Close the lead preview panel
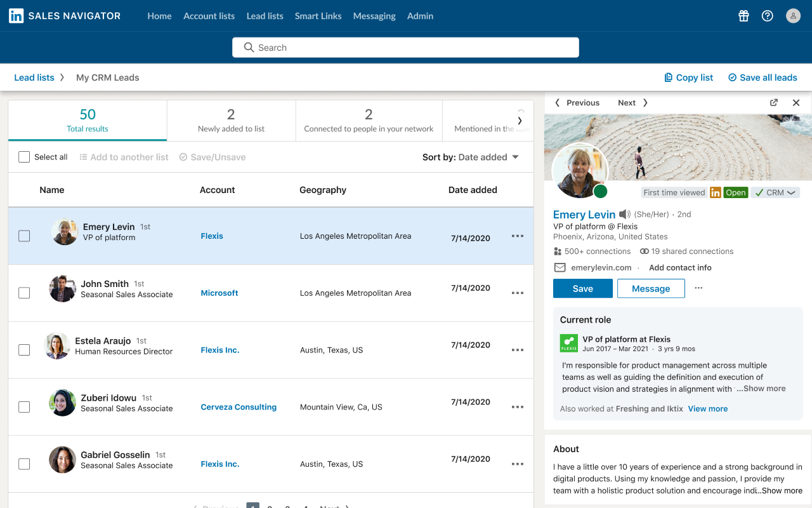812x508 pixels. pyautogui.click(x=796, y=102)
